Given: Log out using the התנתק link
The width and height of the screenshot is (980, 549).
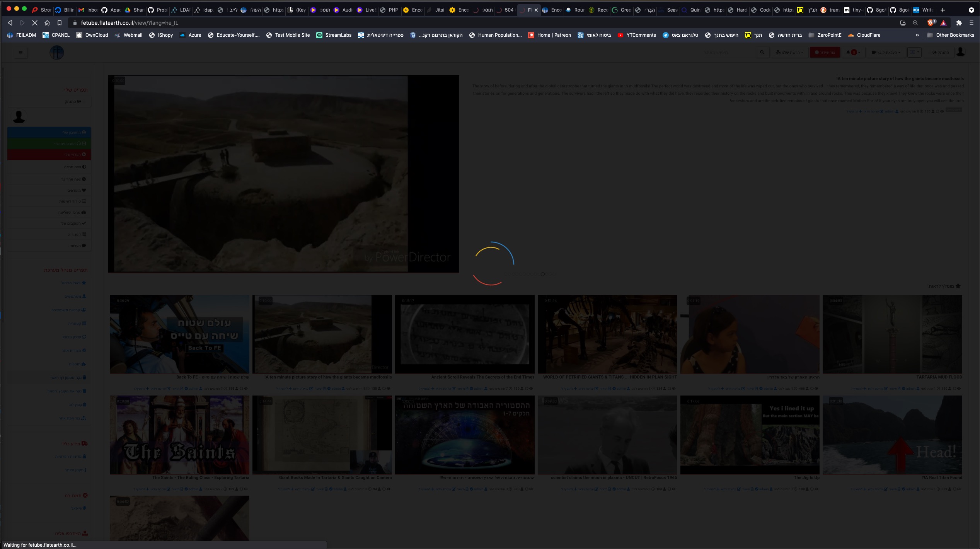Looking at the screenshot, I should click(x=939, y=52).
